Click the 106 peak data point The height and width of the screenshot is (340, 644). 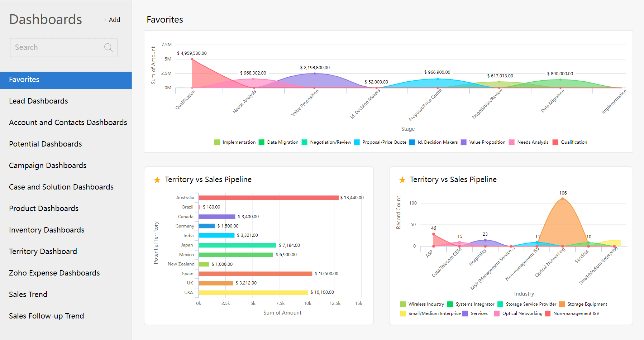(x=563, y=199)
